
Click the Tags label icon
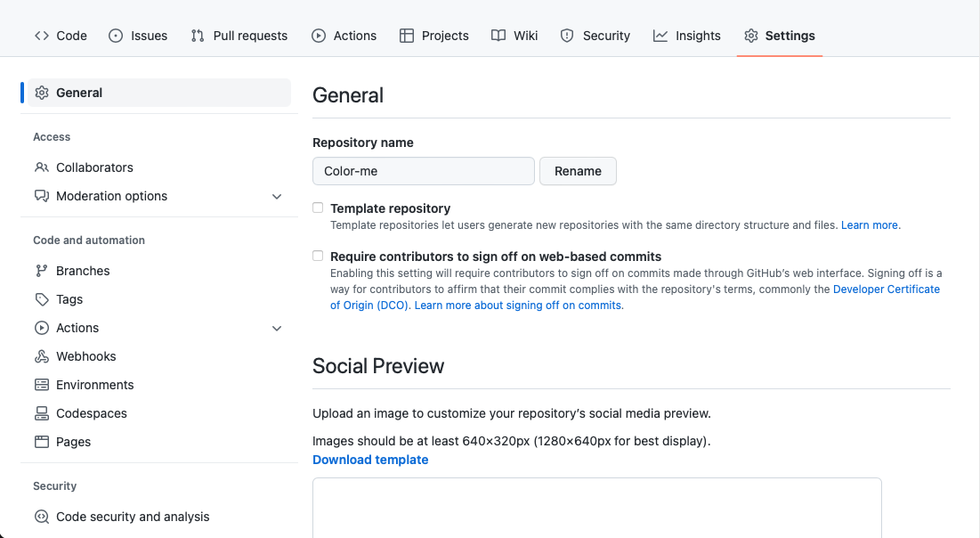pyautogui.click(x=42, y=299)
